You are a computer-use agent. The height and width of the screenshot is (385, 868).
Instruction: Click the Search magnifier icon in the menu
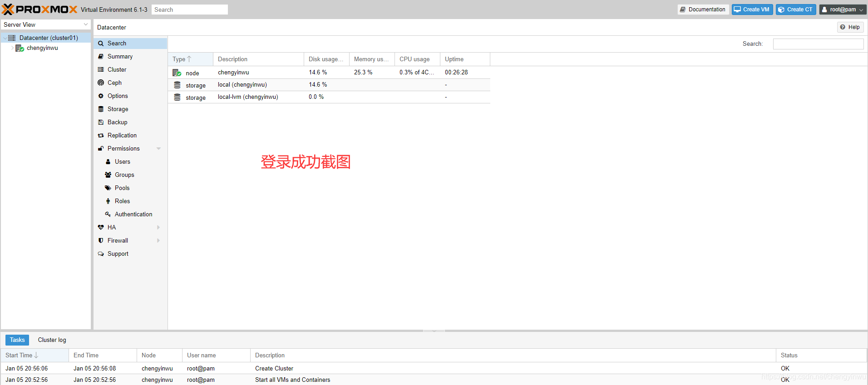click(x=101, y=44)
